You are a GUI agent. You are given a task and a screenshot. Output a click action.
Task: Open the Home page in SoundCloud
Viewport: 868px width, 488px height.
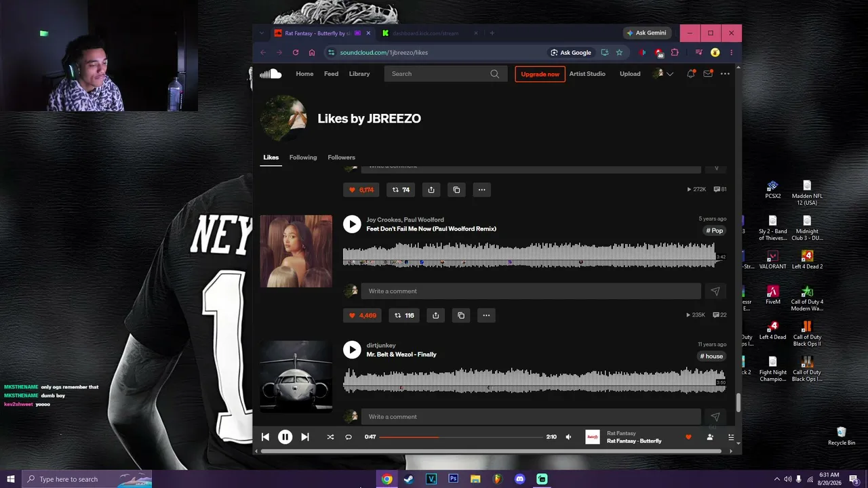pyautogui.click(x=304, y=74)
